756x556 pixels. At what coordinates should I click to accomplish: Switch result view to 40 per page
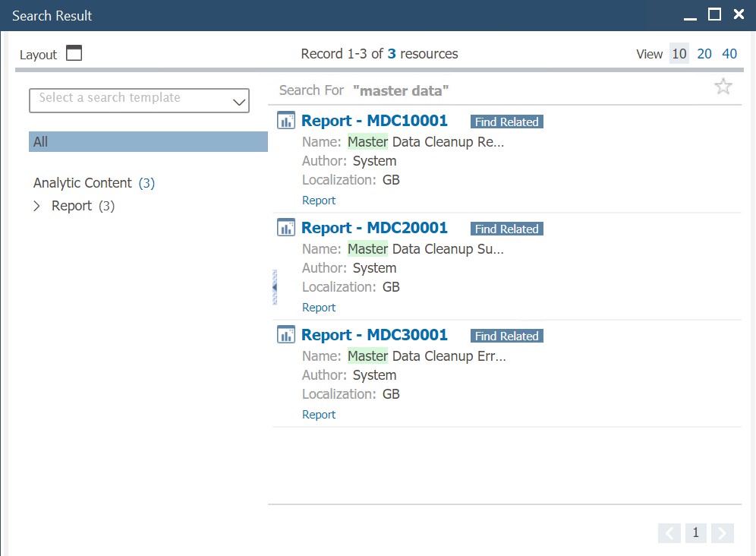click(729, 53)
